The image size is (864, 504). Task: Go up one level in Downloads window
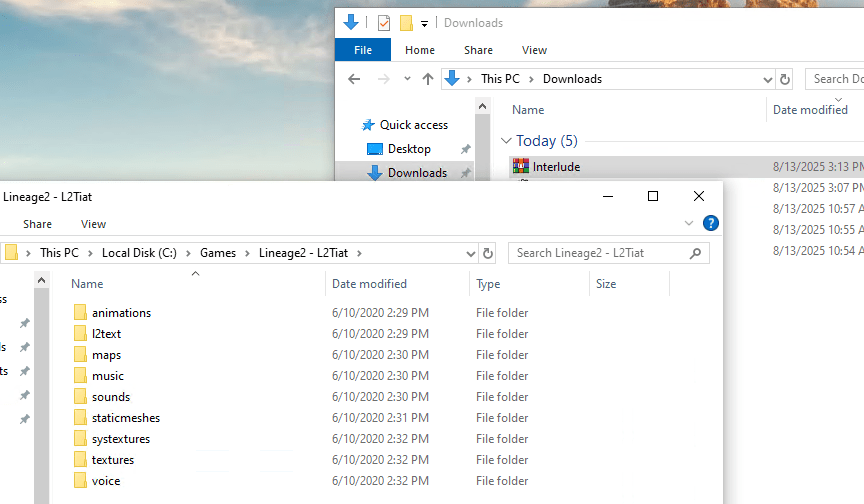coord(428,79)
